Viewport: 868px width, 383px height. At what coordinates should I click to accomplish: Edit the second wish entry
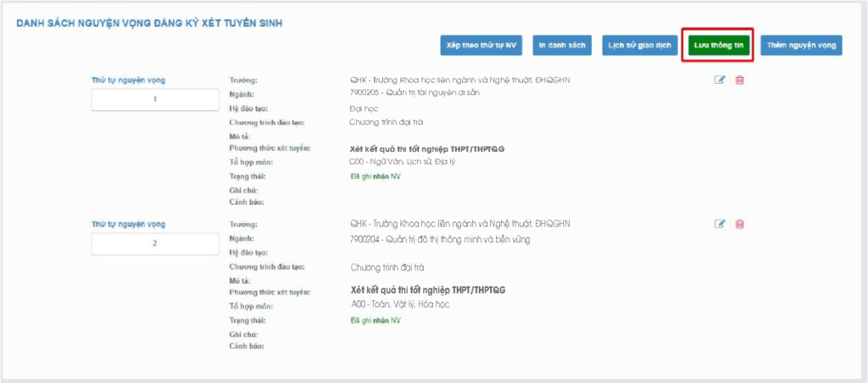[x=721, y=224]
